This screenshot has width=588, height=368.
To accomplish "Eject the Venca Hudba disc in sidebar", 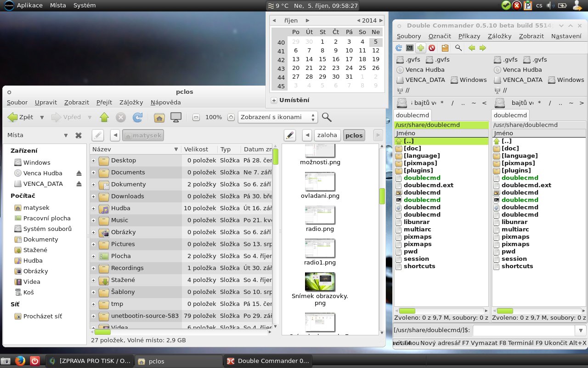I will [79, 173].
